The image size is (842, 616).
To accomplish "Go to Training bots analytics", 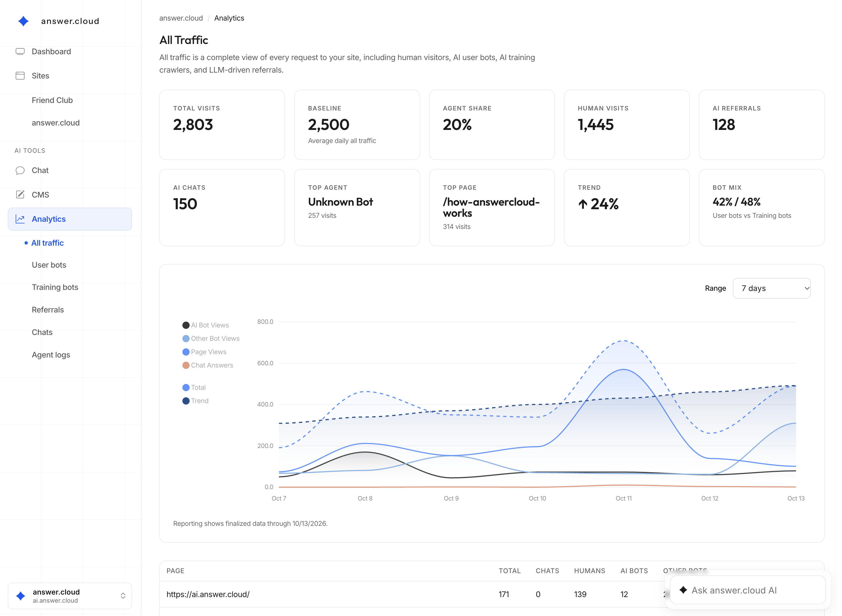I will point(55,287).
